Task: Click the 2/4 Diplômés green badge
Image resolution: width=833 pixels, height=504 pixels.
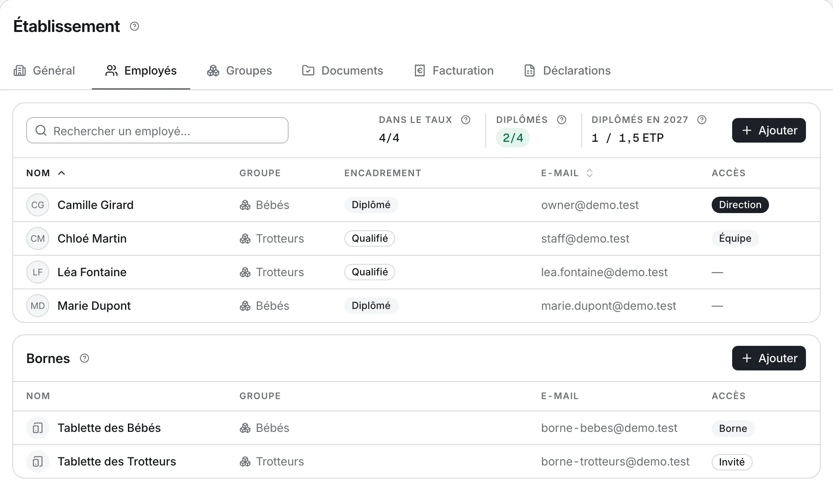Action: tap(513, 138)
